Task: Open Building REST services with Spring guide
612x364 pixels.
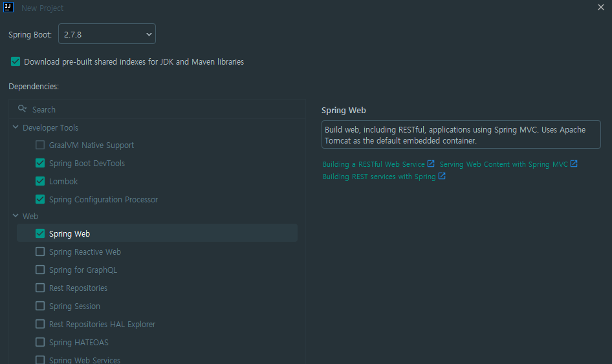Action: tap(379, 177)
